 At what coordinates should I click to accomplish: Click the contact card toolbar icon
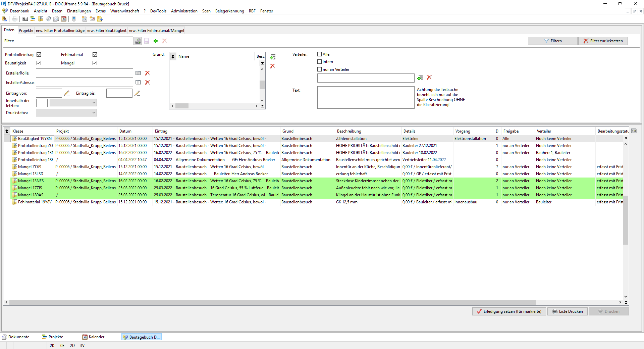point(25,19)
